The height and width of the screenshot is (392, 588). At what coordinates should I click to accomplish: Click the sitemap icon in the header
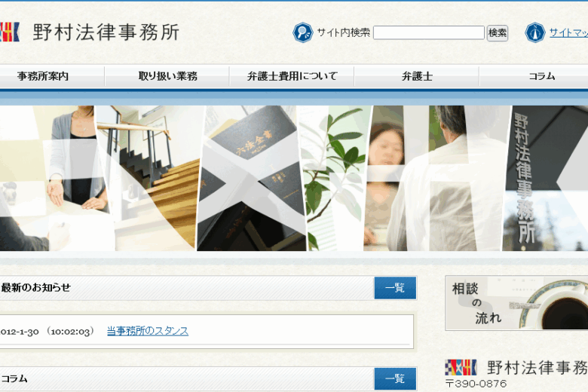[534, 32]
